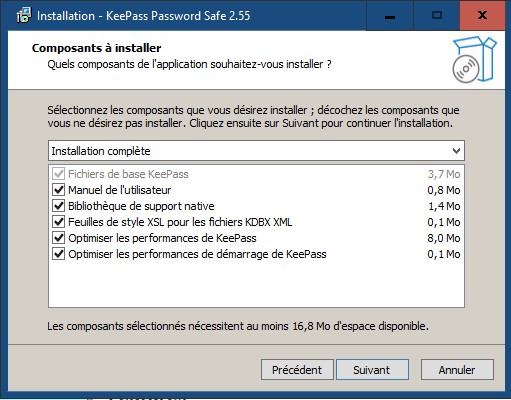Toggle the Fichiers de base KeePass checkbox

[59, 174]
